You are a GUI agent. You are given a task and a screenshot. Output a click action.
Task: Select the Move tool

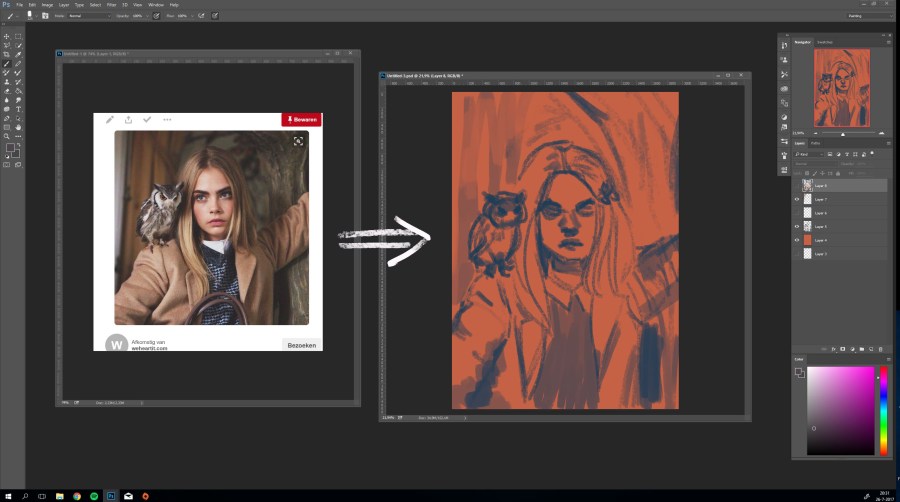pyautogui.click(x=8, y=36)
